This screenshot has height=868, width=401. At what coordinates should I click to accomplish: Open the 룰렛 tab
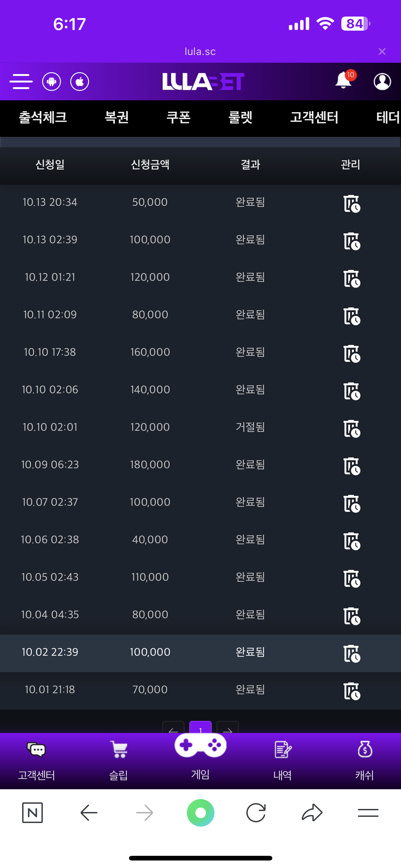click(x=240, y=117)
